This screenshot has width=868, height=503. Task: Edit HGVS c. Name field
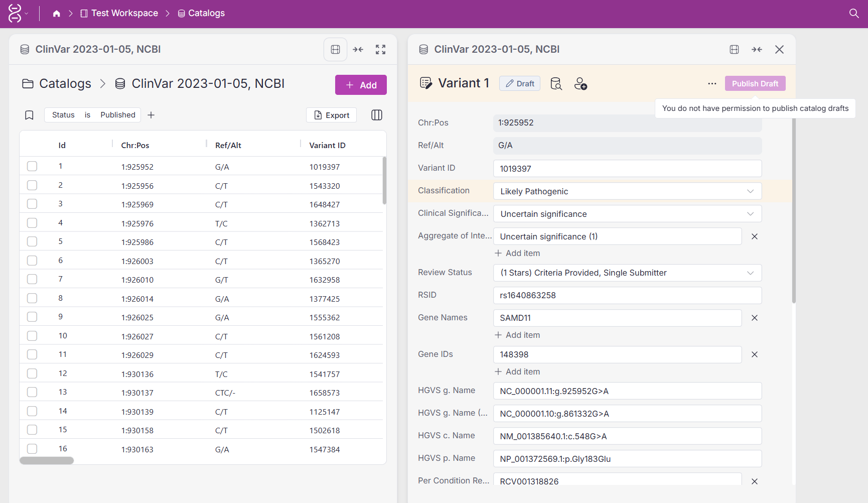point(627,436)
